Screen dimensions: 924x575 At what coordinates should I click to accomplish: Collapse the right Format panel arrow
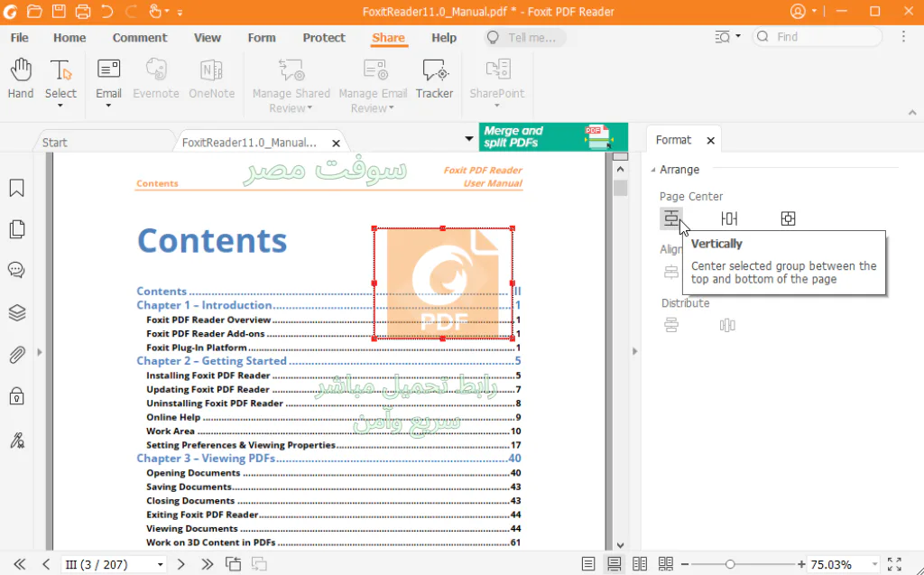634,351
